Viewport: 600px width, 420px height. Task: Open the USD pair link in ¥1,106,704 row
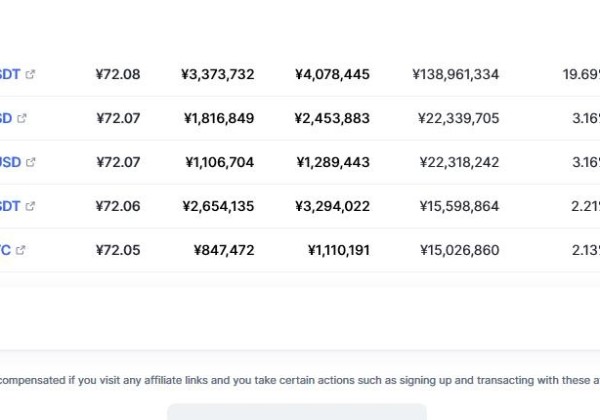click(x=10, y=162)
